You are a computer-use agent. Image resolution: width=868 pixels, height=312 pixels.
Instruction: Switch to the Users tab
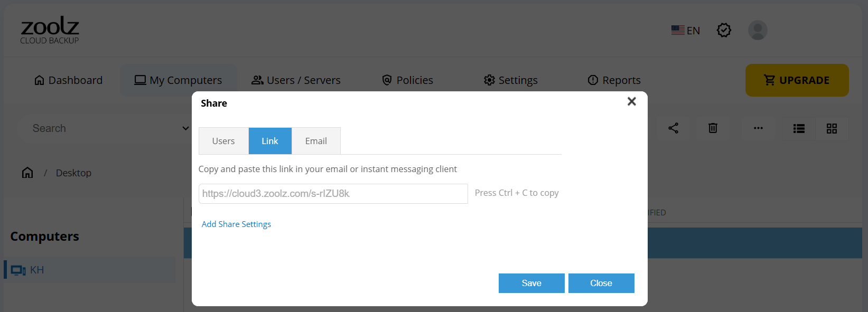tap(223, 141)
